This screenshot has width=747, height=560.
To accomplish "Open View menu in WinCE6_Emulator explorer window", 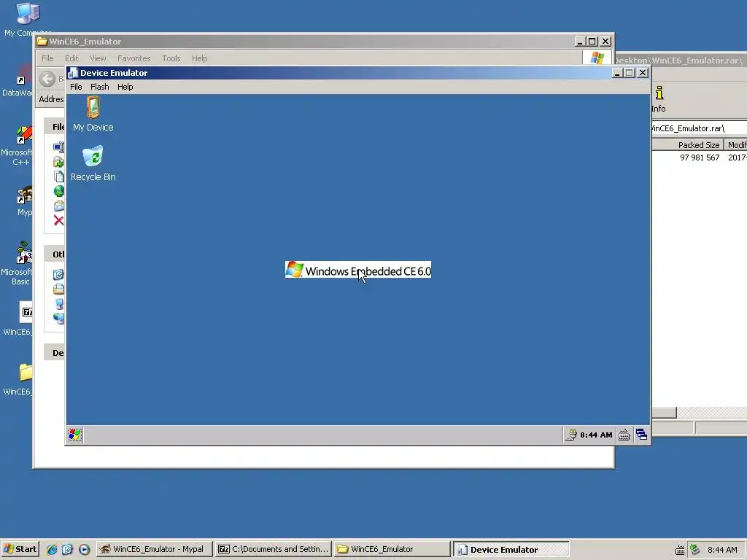I will pos(98,58).
